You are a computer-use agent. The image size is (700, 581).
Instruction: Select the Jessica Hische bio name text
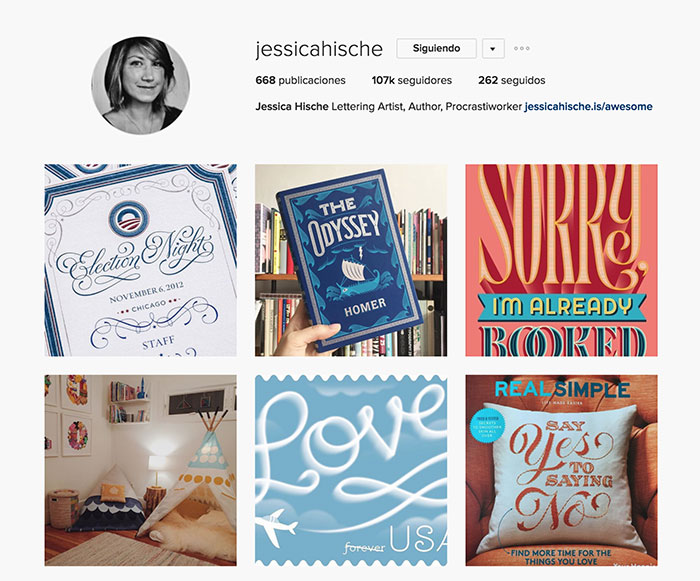292,107
